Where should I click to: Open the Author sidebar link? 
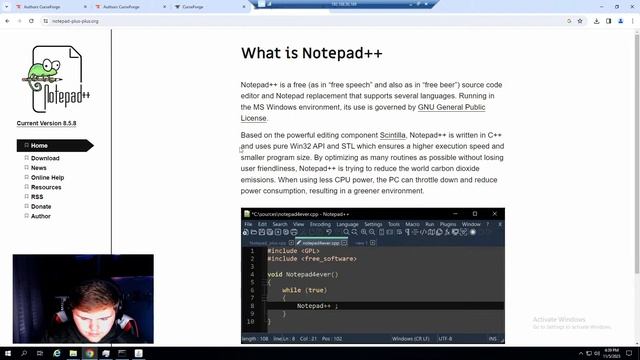[41, 216]
